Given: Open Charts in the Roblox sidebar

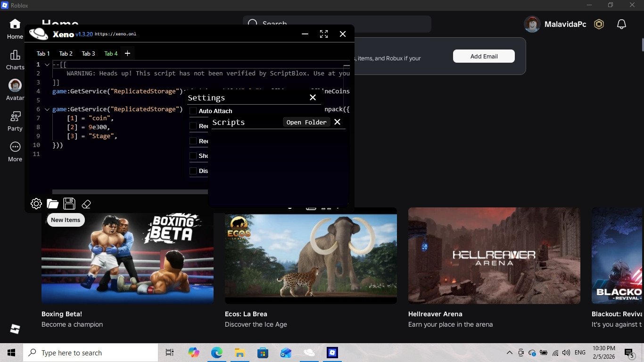Looking at the screenshot, I should click(15, 60).
